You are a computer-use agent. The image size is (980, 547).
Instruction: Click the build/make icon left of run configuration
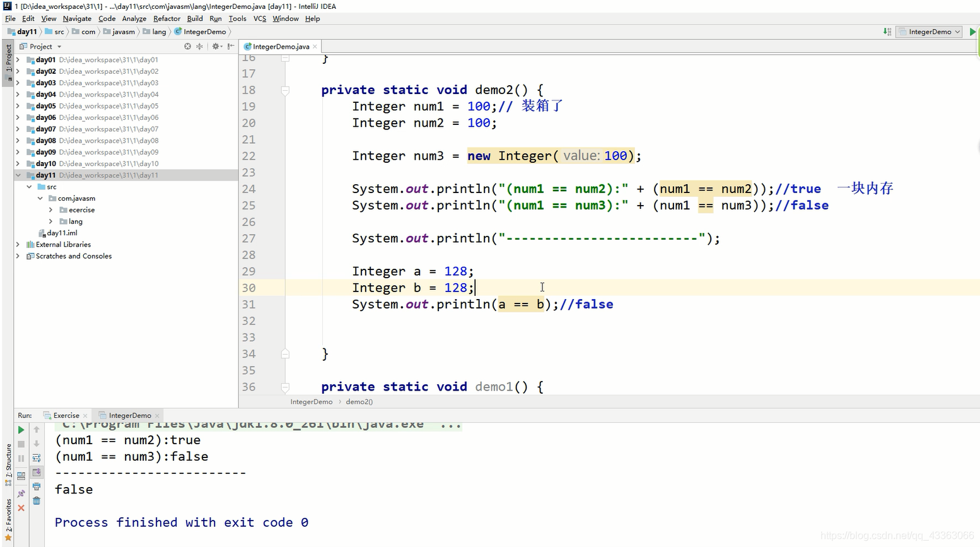[x=887, y=32]
